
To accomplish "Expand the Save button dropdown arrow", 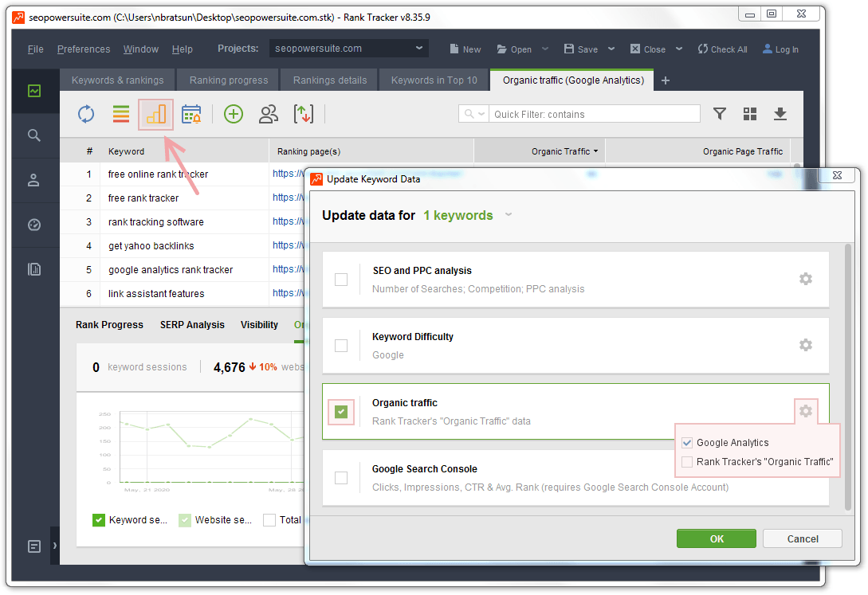I will coord(611,49).
